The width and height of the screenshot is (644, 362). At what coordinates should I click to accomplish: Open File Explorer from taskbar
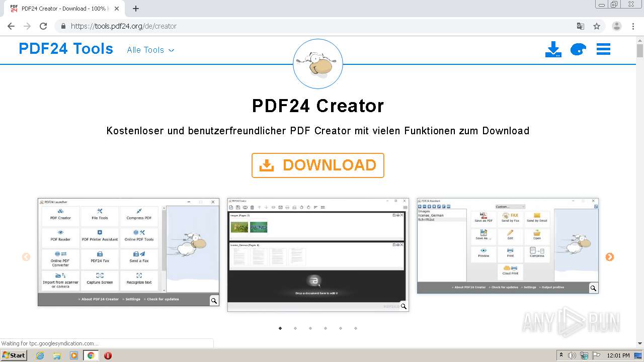point(57,355)
